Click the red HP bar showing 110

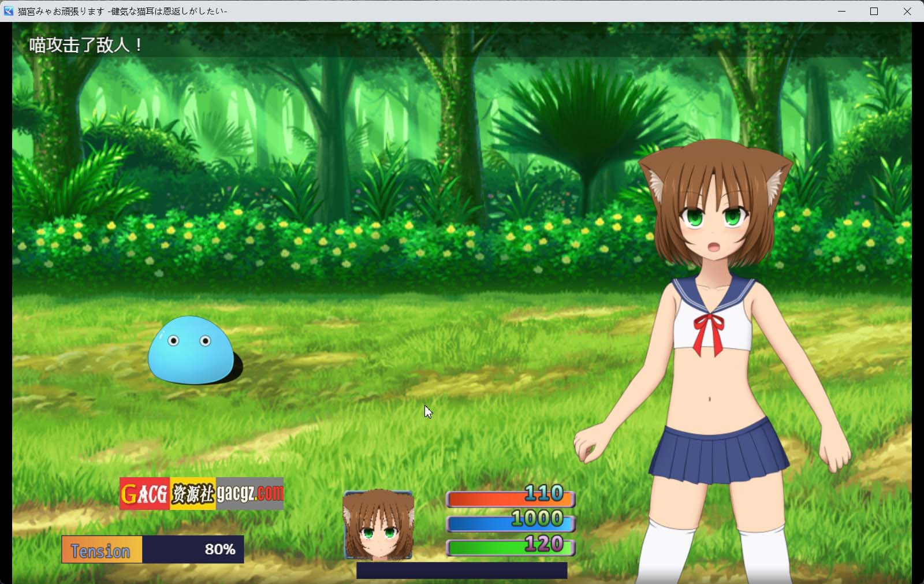(x=511, y=498)
